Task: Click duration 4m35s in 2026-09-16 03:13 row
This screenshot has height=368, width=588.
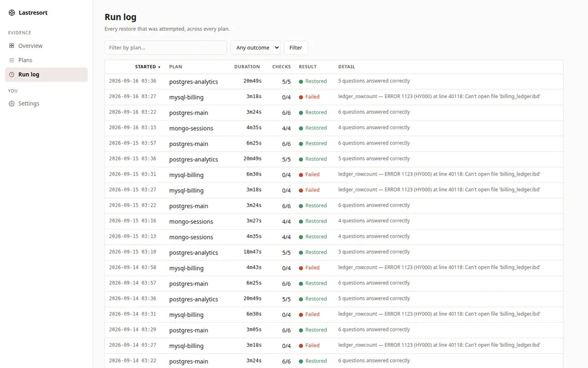Action: (x=254, y=128)
